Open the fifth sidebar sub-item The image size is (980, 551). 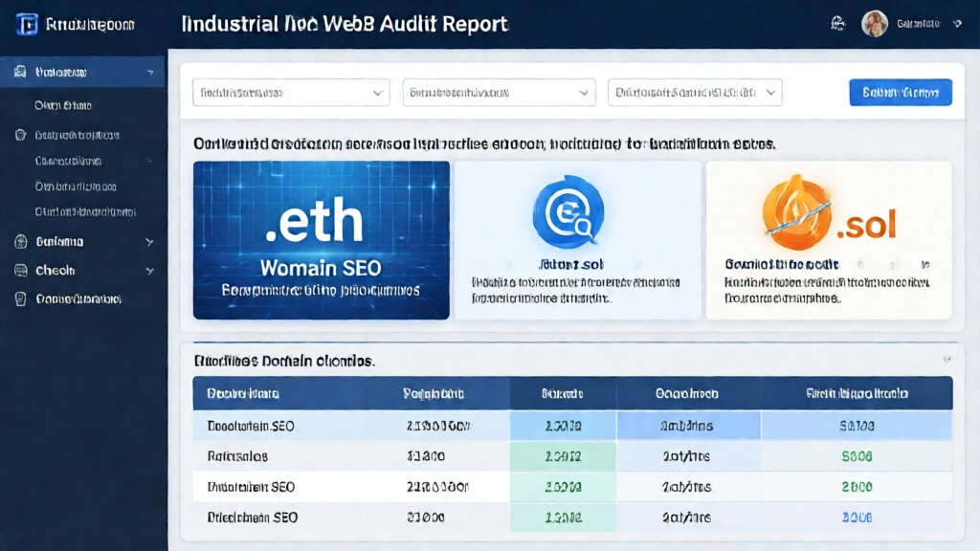pos(85,212)
